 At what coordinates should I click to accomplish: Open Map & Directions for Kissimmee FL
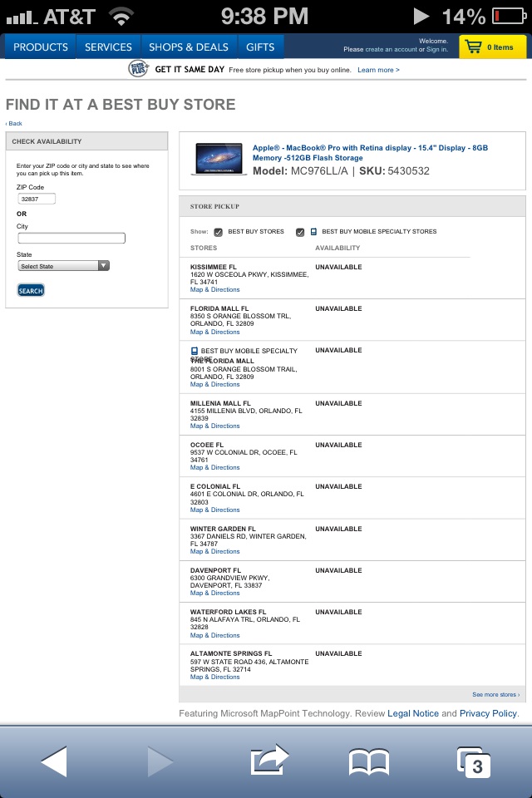214,289
